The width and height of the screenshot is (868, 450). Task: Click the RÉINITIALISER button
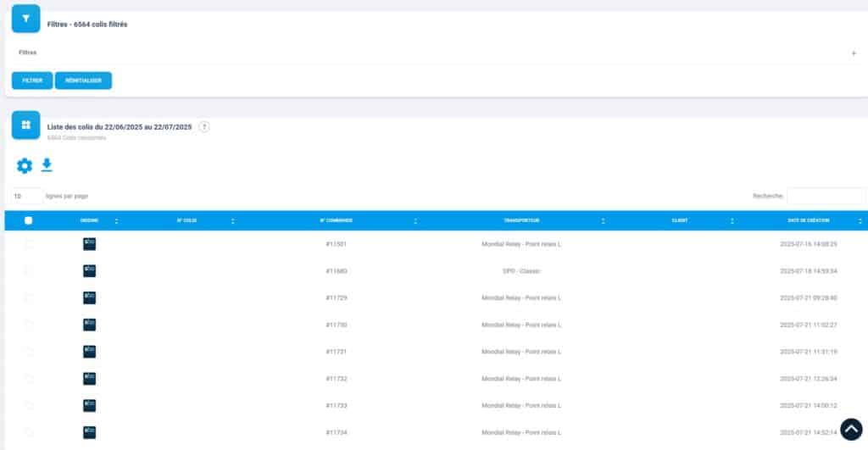point(83,81)
